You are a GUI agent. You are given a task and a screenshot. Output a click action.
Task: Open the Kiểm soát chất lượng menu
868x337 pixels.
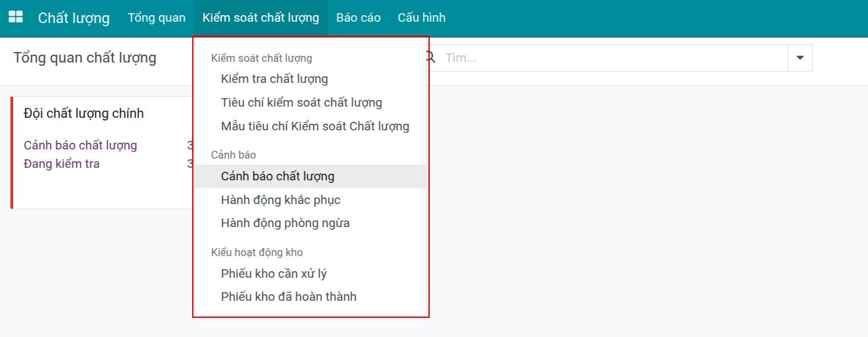click(x=261, y=18)
